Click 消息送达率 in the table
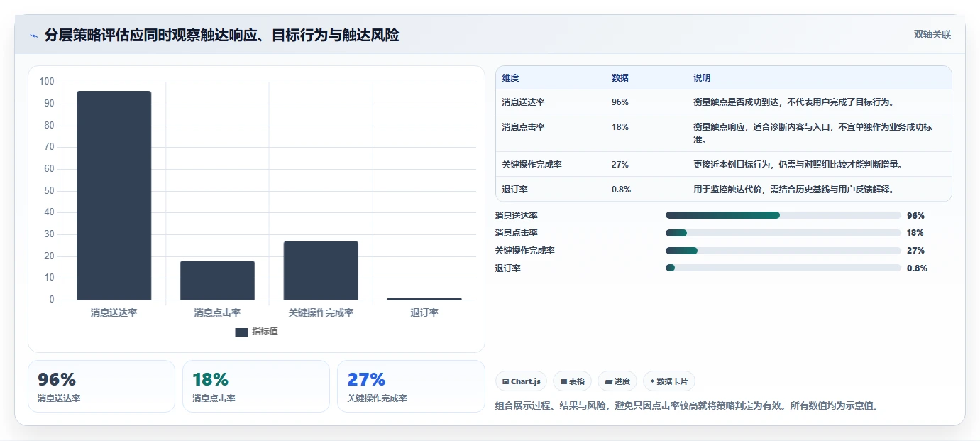Screen dimensions: 980x441 point(523,102)
